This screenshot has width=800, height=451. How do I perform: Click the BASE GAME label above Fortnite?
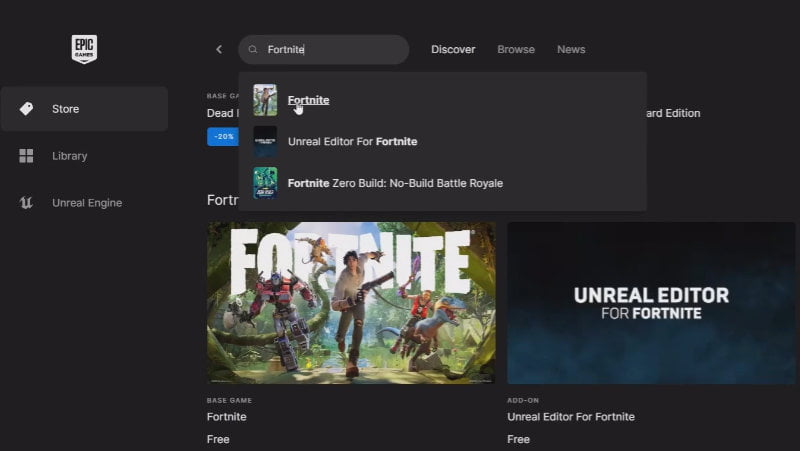click(229, 400)
